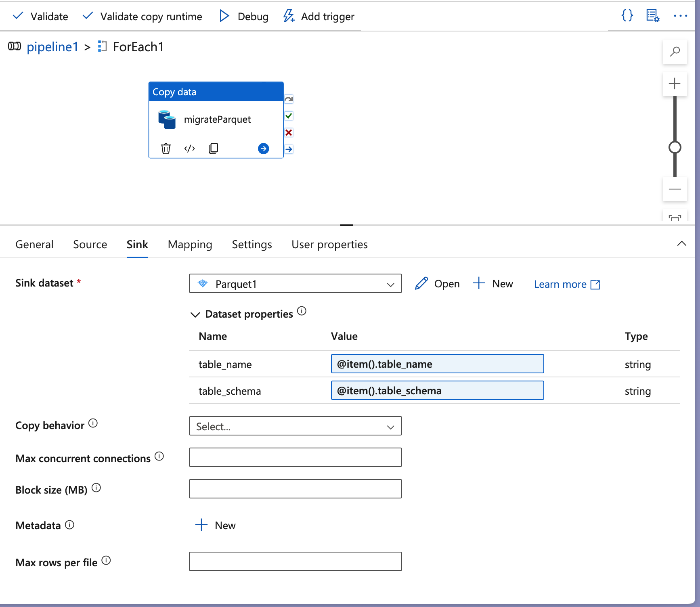Collapse the properties panel with chevron
This screenshot has width=700, height=607.
pyautogui.click(x=682, y=243)
